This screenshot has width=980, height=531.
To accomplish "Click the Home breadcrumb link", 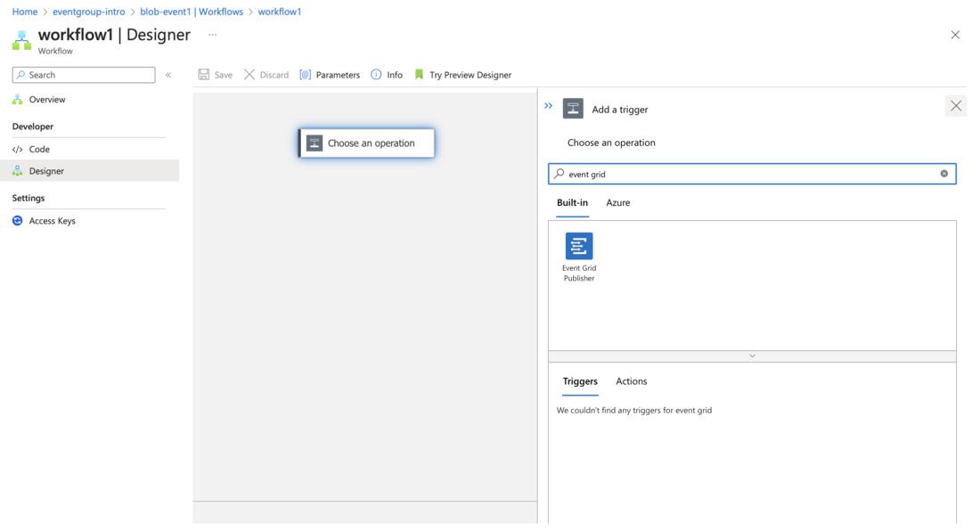I will 25,12.
